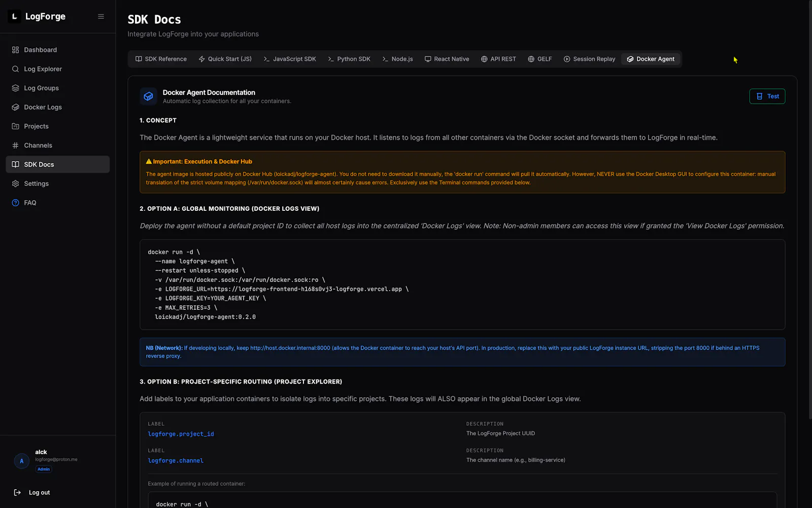Screen dimensions: 812x508
Task: Click the GELF globe icon
Action: [531, 59]
